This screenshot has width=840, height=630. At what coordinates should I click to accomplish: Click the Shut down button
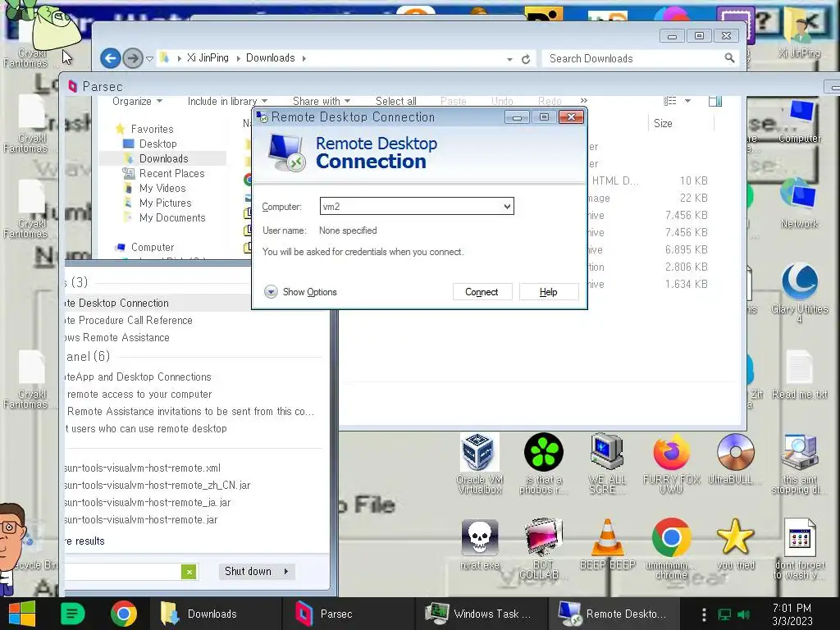248,572
